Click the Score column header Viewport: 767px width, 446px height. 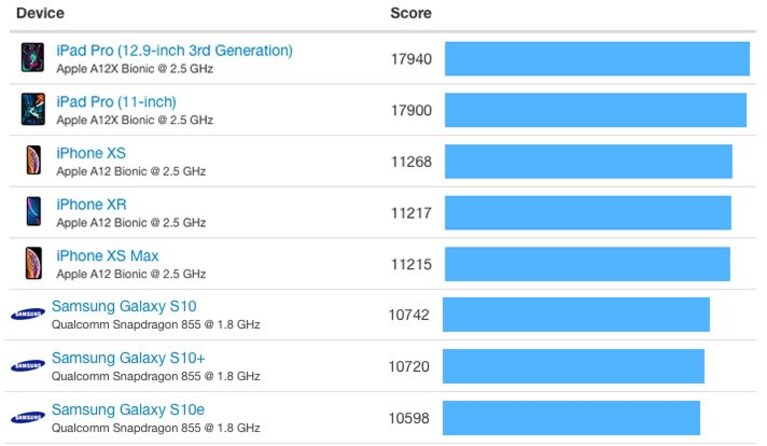click(x=411, y=13)
